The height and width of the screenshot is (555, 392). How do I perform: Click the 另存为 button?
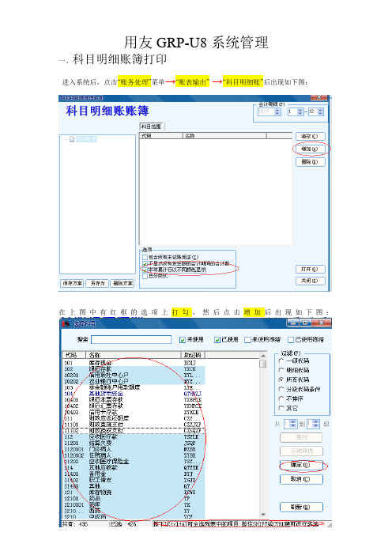[x=97, y=283]
